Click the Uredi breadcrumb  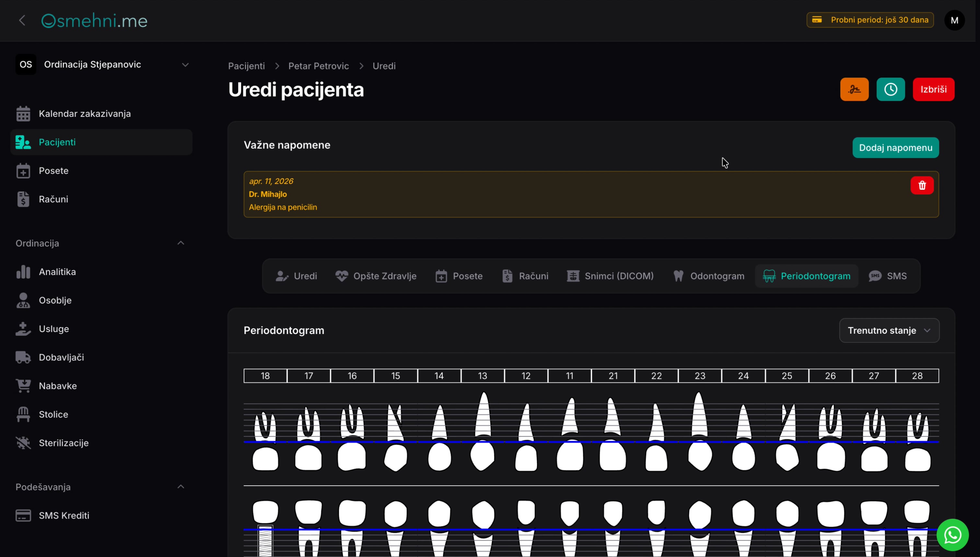click(384, 66)
